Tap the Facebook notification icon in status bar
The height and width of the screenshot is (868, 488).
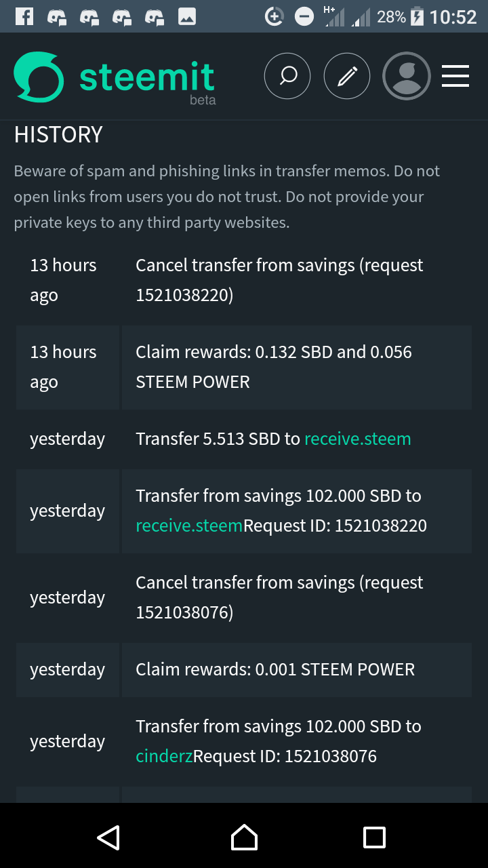(x=24, y=16)
